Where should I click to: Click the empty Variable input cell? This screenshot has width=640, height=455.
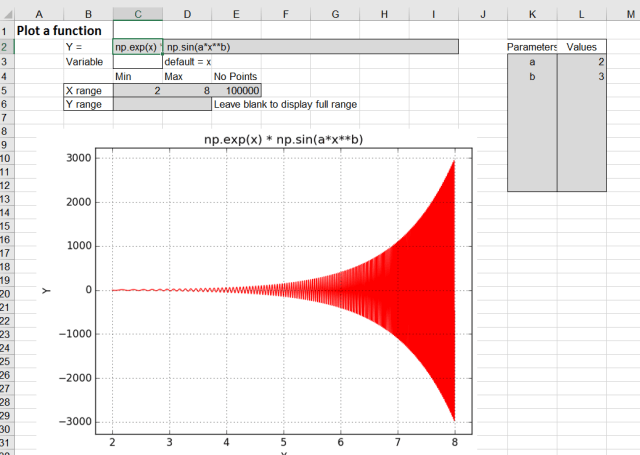tap(137, 62)
